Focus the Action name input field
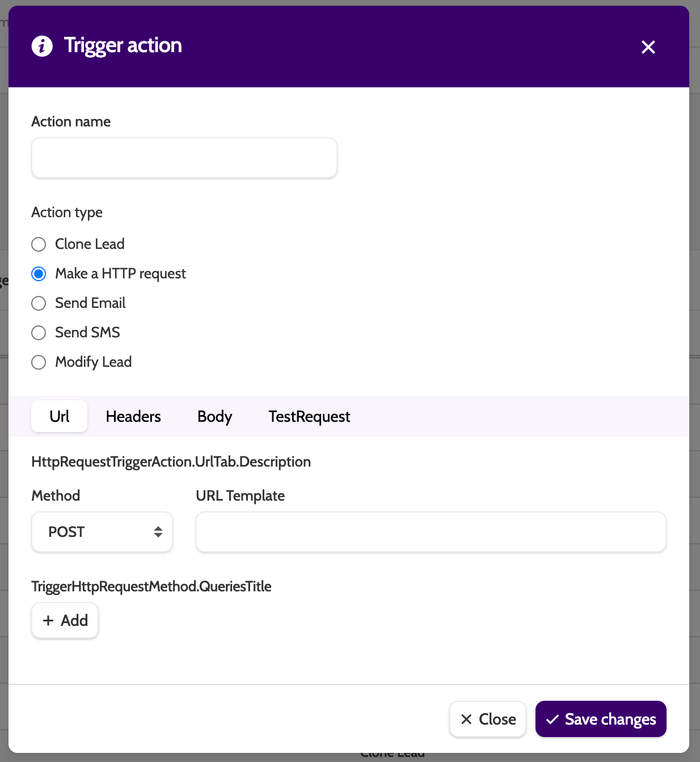Screen dimensions: 700x762 tap(184, 158)
